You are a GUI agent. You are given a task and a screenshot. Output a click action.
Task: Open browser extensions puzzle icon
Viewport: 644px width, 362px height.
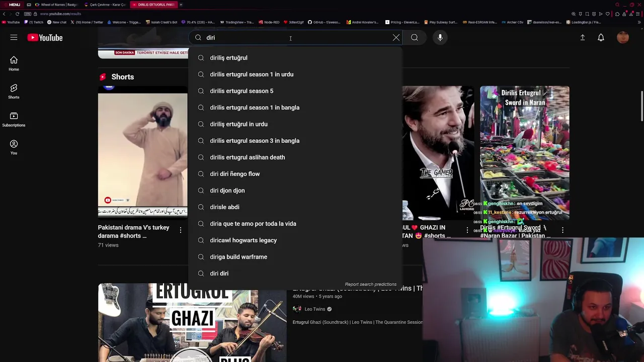coord(617,14)
